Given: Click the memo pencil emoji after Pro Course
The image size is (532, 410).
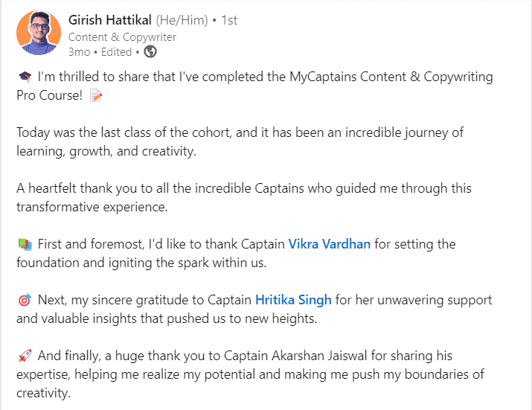Looking at the screenshot, I should [96, 95].
